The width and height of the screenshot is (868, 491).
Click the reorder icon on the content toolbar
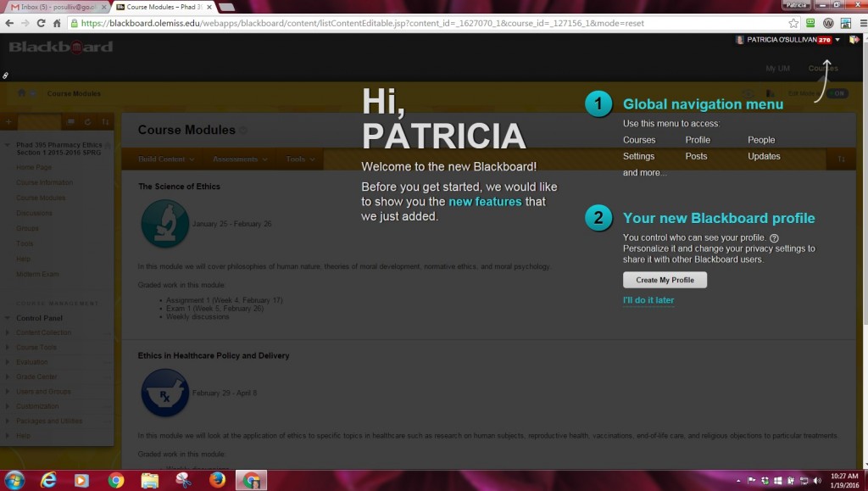841,159
